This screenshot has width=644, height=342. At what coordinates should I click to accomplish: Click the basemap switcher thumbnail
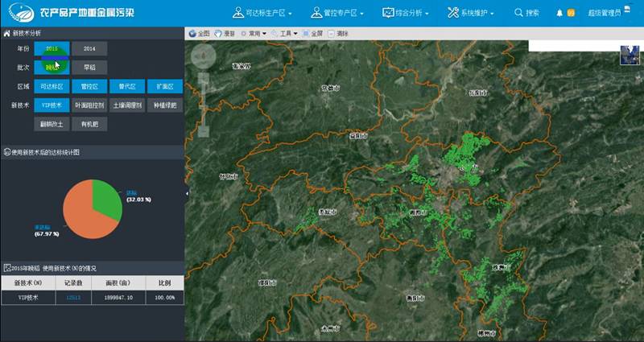[628, 55]
